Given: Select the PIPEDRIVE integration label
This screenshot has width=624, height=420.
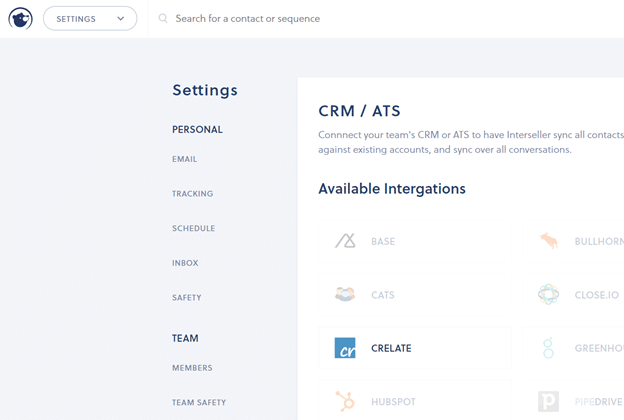Looking at the screenshot, I should click(599, 402).
